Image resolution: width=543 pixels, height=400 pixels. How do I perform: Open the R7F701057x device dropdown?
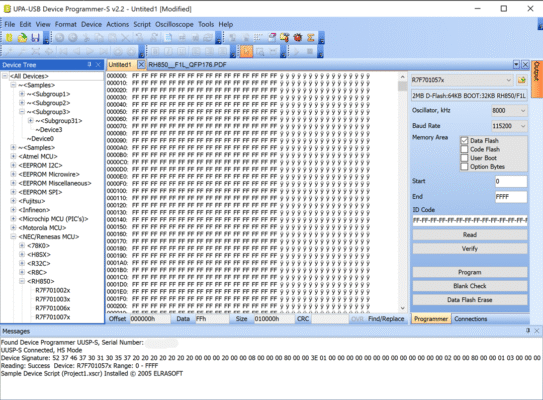tap(508, 80)
